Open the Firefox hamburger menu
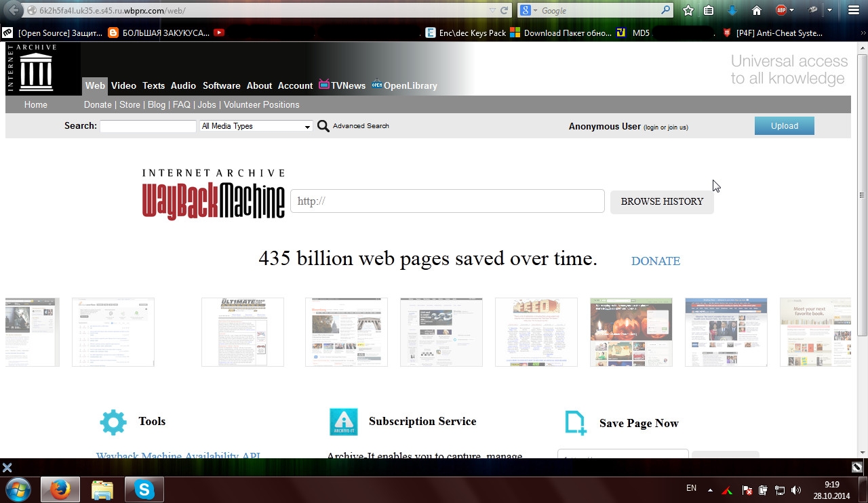Viewport: 868px width, 503px height. pos(854,10)
